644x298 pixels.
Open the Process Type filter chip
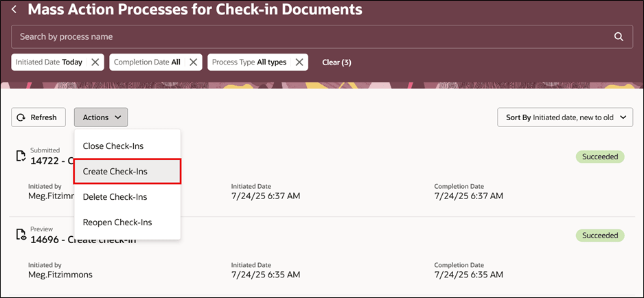tap(249, 62)
